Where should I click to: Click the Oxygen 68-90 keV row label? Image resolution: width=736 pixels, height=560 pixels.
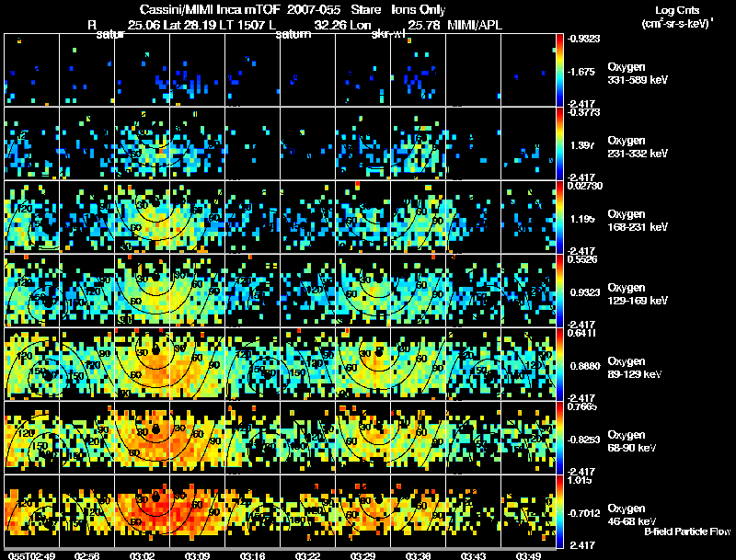pos(632,441)
